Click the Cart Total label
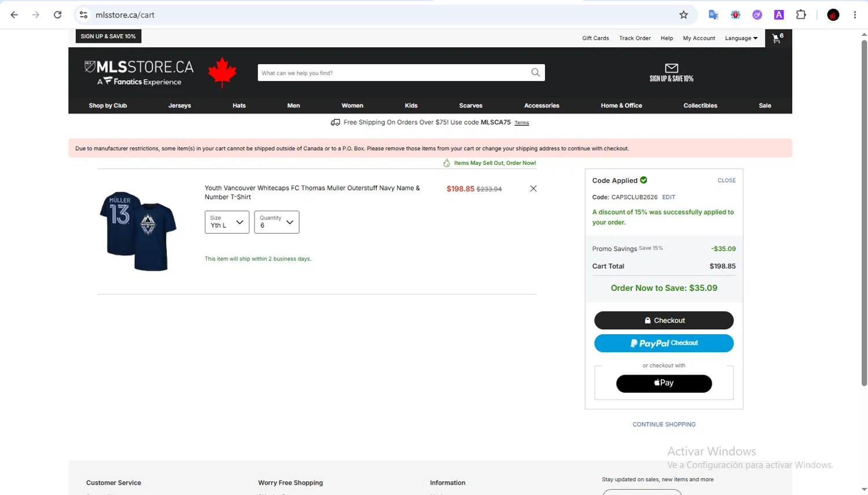The width and height of the screenshot is (868, 495). click(x=608, y=267)
